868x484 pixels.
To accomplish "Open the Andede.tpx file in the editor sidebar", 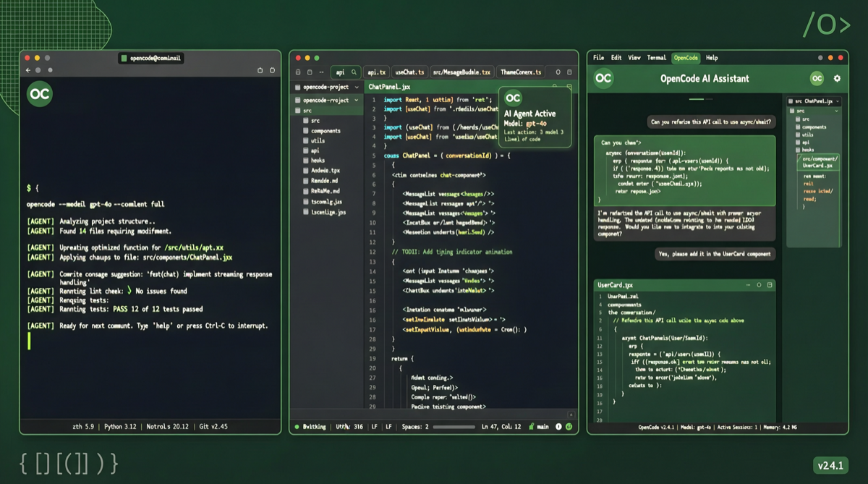I will click(x=321, y=171).
